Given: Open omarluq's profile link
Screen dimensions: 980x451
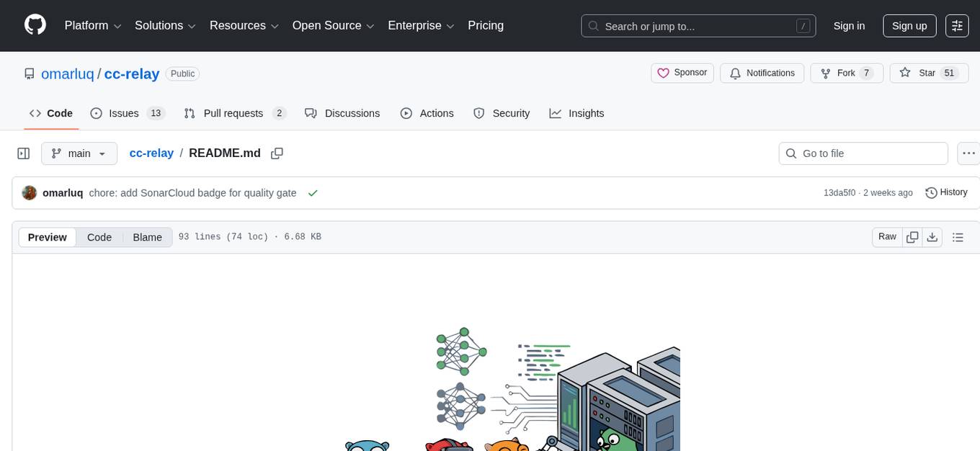Looking at the screenshot, I should tap(63, 192).
